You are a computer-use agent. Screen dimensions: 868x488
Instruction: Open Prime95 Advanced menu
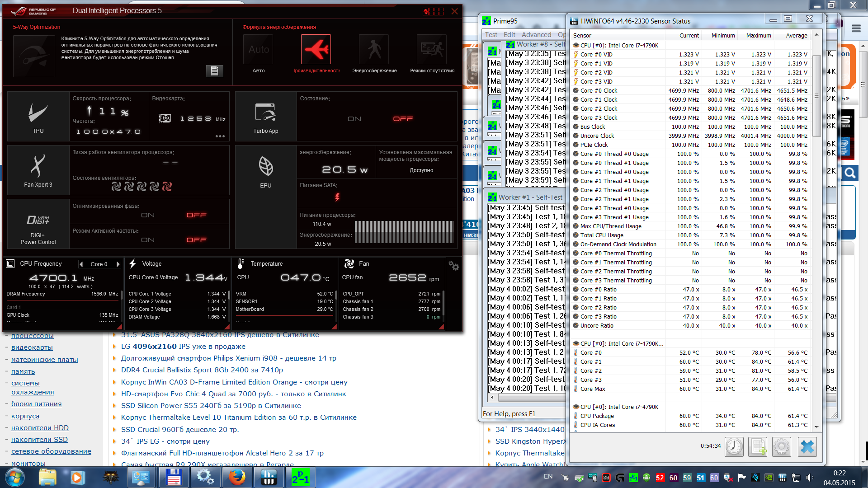[536, 35]
